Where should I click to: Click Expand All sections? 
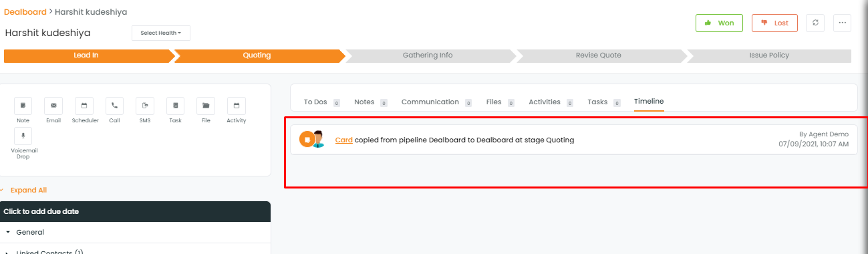coord(29,190)
